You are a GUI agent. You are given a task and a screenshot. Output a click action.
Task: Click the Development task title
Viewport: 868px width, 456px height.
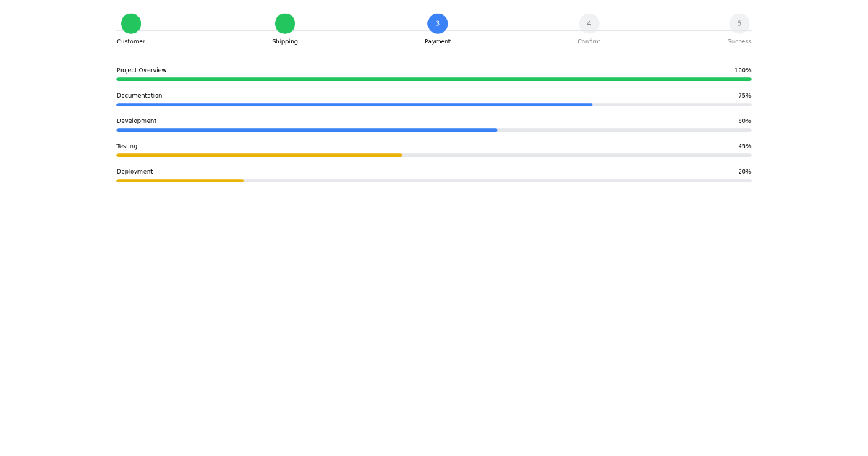pyautogui.click(x=137, y=121)
